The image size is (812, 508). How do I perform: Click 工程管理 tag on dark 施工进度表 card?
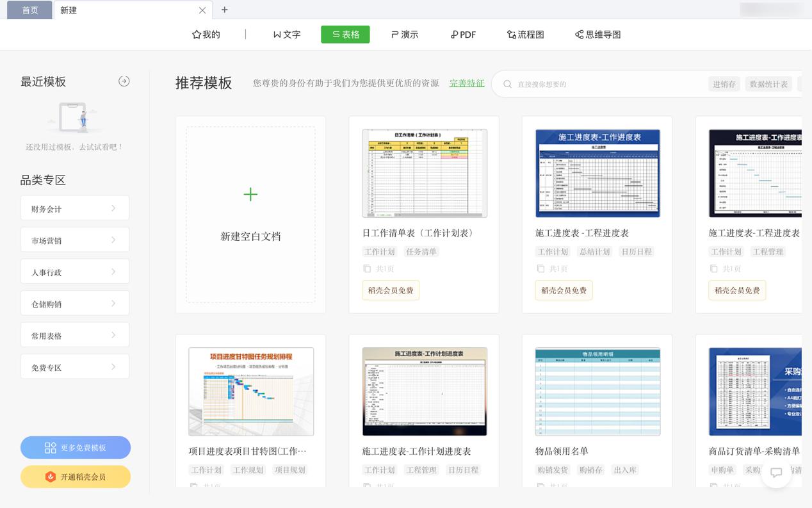pos(768,252)
